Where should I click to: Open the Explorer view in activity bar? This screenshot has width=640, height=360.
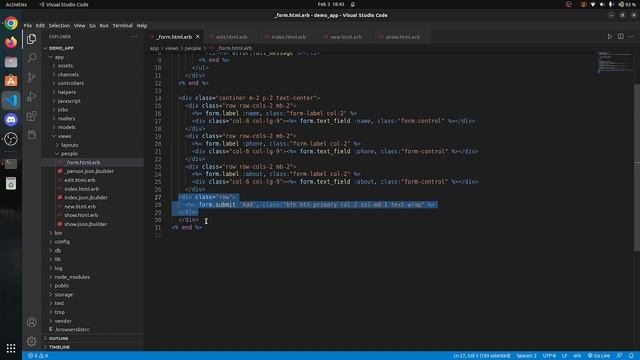pos(31,39)
